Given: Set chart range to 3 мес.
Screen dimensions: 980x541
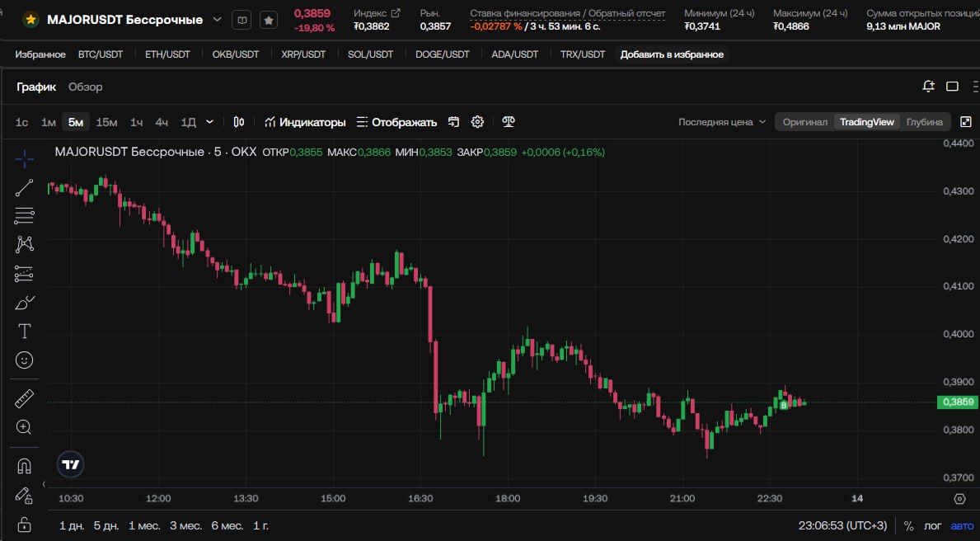Looking at the screenshot, I should click(185, 526).
